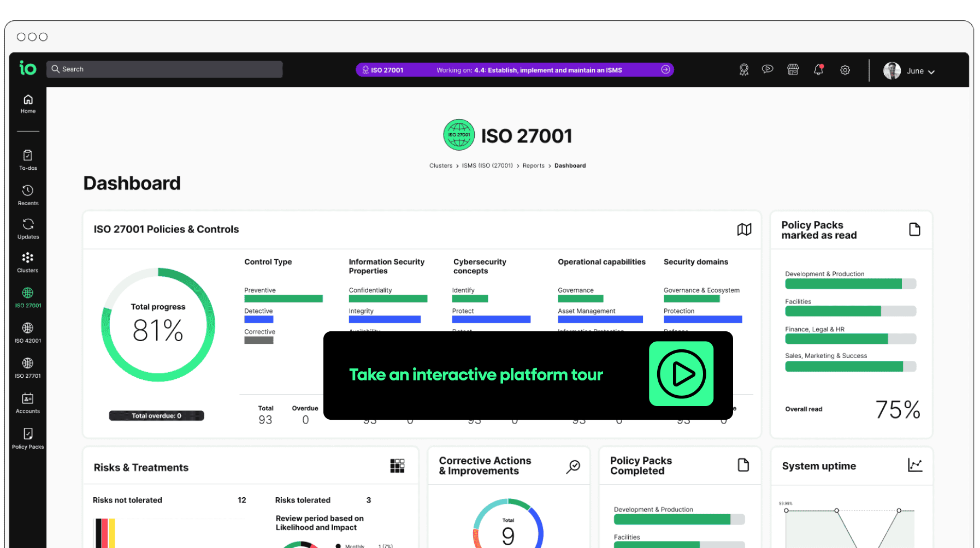Image resolution: width=980 pixels, height=548 pixels.
Task: Open the chat messages icon
Action: pyautogui.click(x=768, y=69)
